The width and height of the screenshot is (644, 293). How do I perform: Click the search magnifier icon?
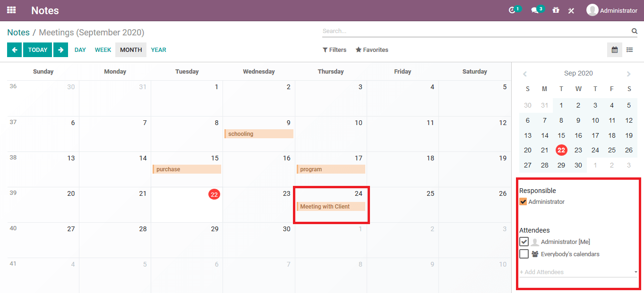tap(634, 31)
